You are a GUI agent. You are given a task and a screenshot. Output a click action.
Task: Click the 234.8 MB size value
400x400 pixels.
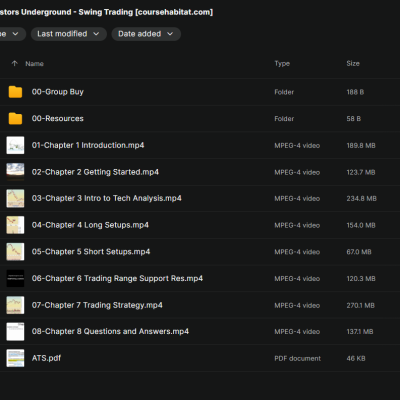click(x=362, y=199)
